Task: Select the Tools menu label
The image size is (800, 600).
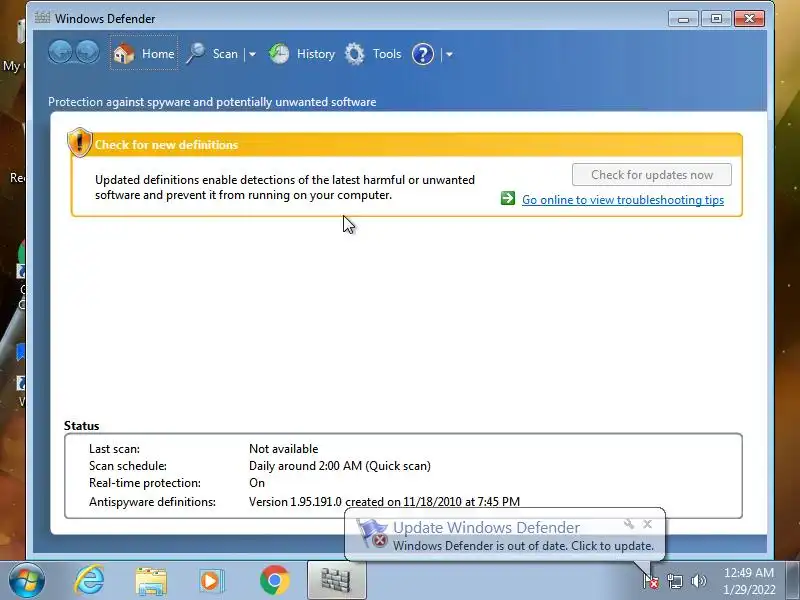Action: click(387, 54)
